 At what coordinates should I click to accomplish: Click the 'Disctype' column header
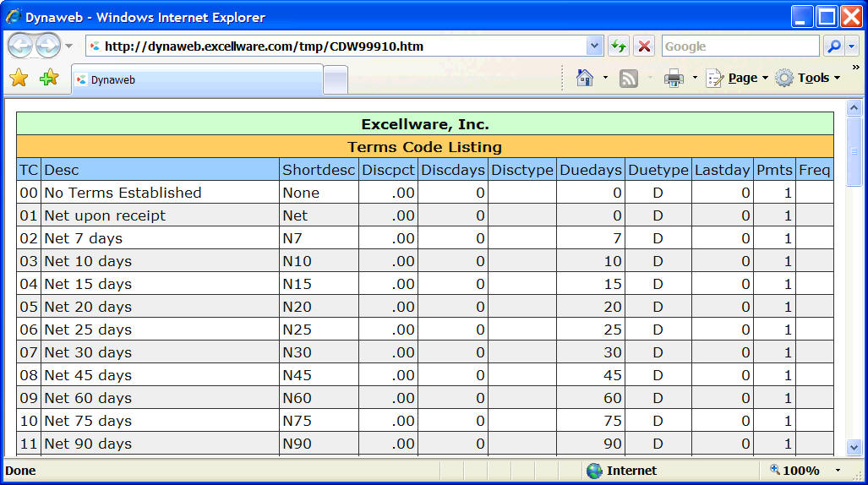click(522, 170)
